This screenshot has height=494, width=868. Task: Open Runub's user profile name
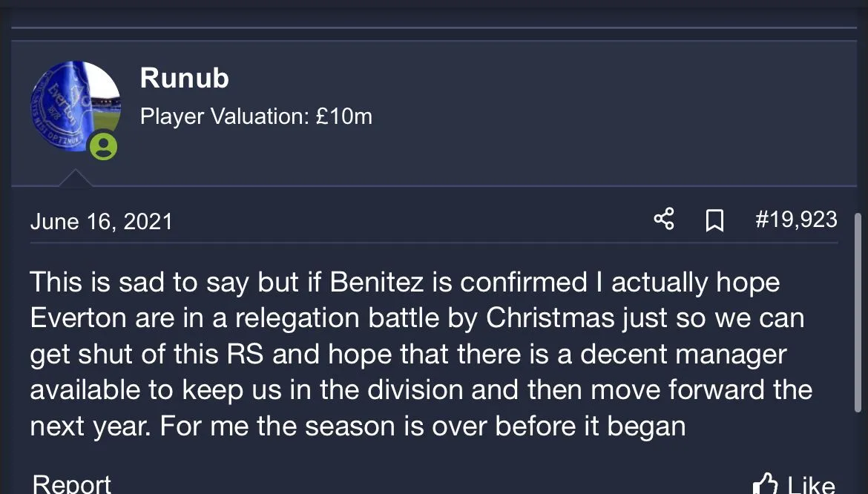pos(184,79)
